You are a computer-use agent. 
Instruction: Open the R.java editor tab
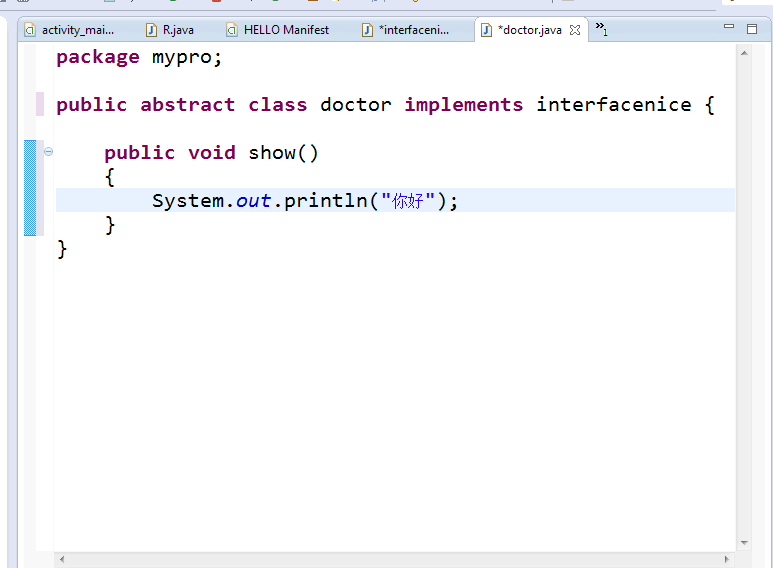tap(170, 30)
